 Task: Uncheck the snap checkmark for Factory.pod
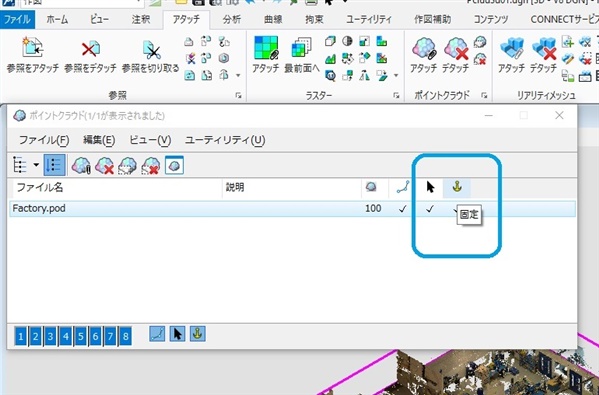402,209
